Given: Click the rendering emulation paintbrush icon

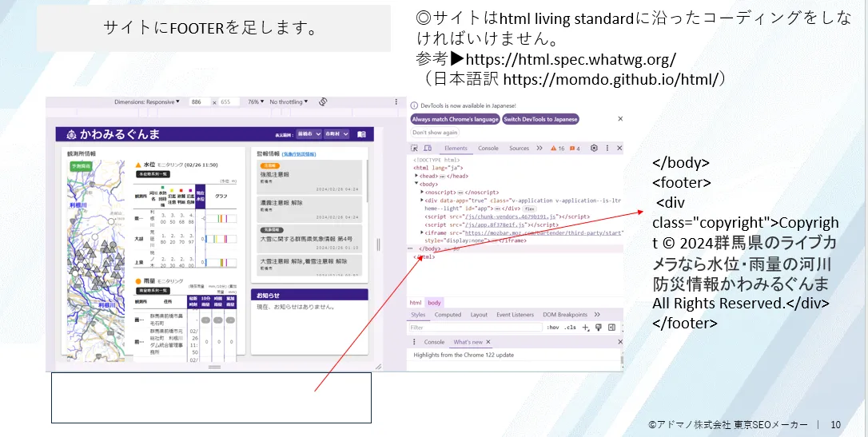Looking at the screenshot, I should click(599, 328).
